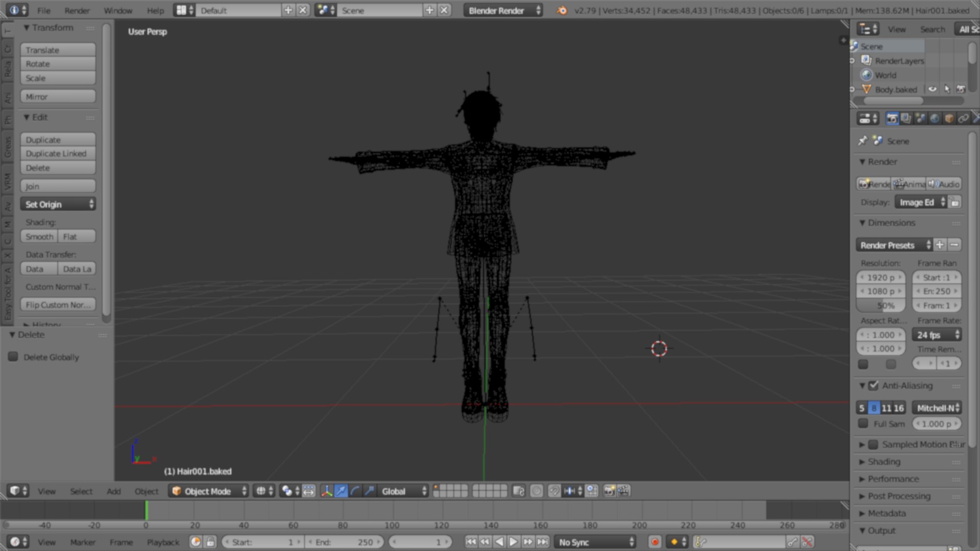Toggle the 3D manipulator widget icon
Image resolution: width=980 pixels, height=551 pixels.
tap(327, 491)
